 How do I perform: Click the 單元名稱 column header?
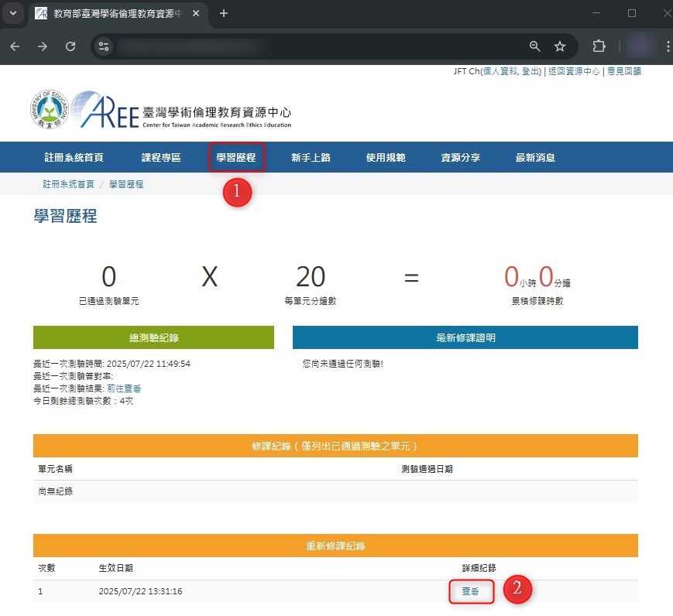55,469
